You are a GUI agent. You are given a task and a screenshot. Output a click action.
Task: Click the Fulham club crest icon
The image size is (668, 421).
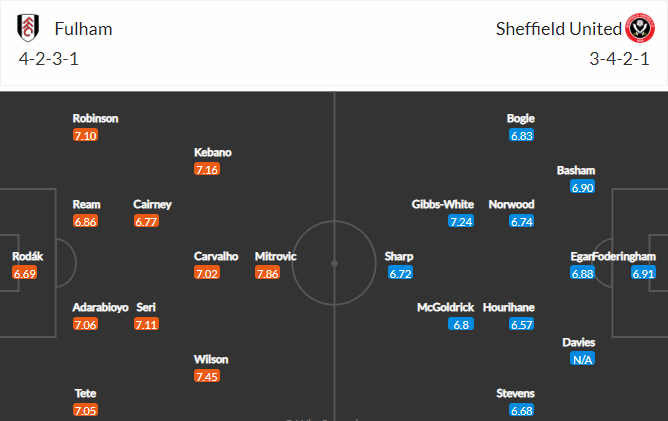[28, 28]
